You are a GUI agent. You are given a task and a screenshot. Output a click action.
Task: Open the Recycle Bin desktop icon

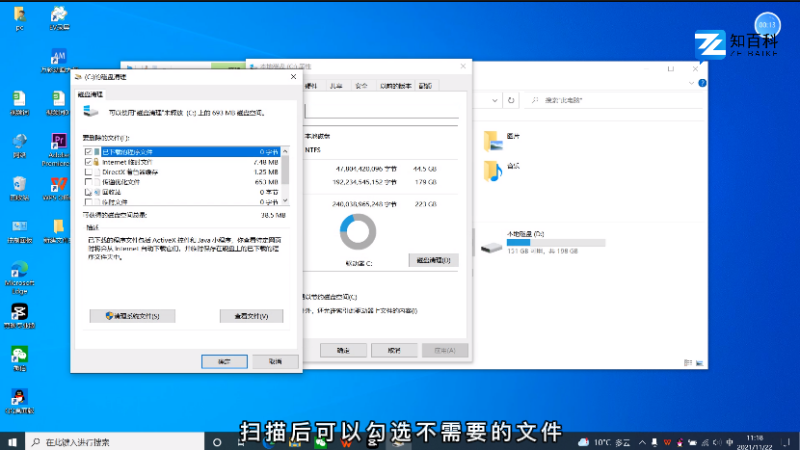pyautogui.click(x=19, y=185)
